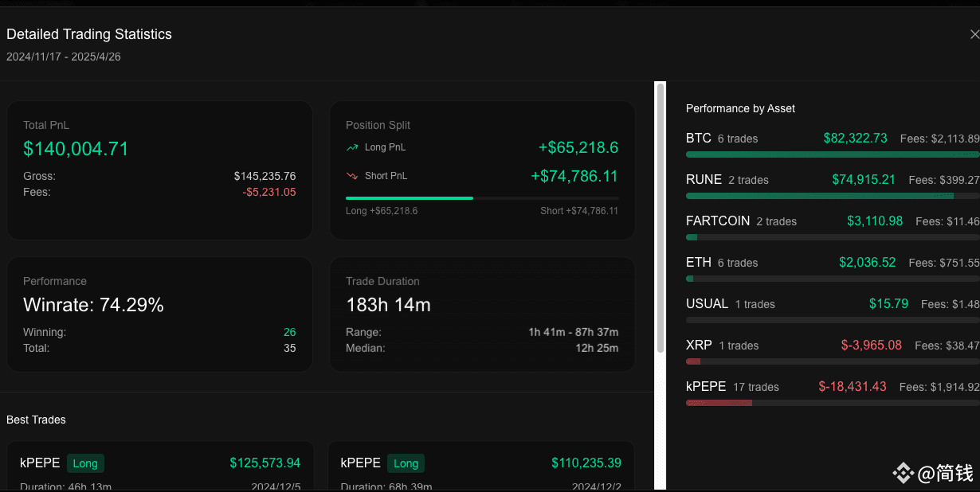
Task: Click the kPEPE red performance bar
Action: (x=719, y=403)
